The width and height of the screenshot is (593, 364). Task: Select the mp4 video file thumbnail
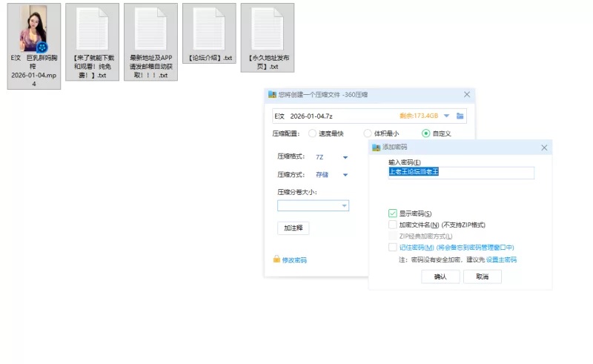tap(33, 28)
